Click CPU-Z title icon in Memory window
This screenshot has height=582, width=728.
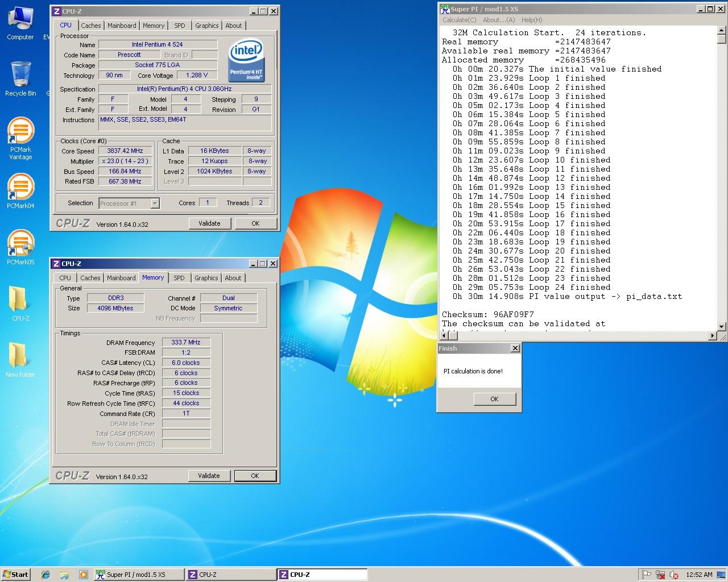pyautogui.click(x=56, y=264)
